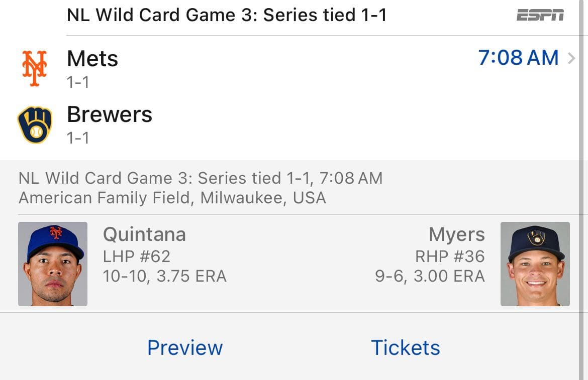Open the Tickets link

click(x=405, y=347)
